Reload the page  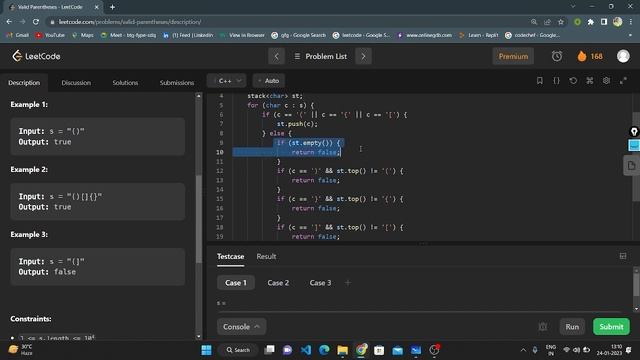click(36, 22)
